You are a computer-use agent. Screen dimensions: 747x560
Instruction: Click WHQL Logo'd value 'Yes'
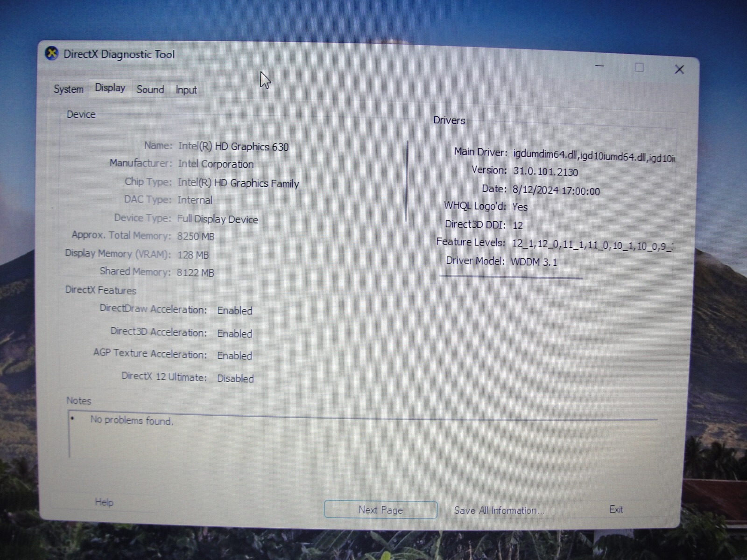coord(520,207)
